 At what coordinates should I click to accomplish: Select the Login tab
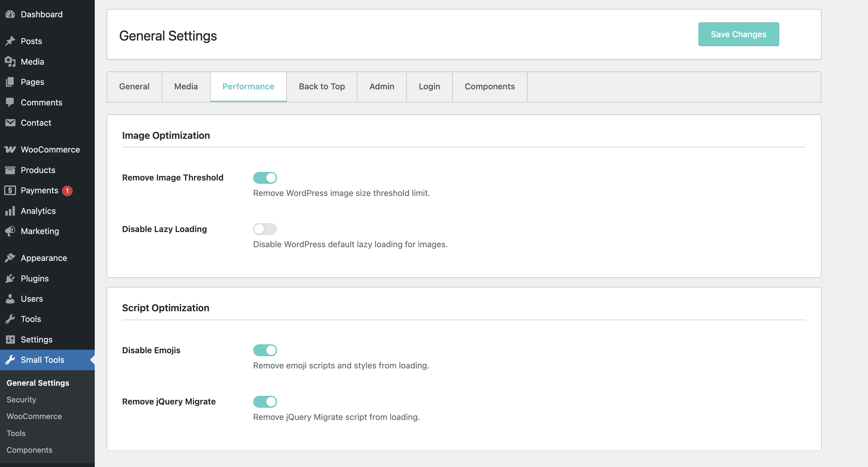tap(429, 87)
